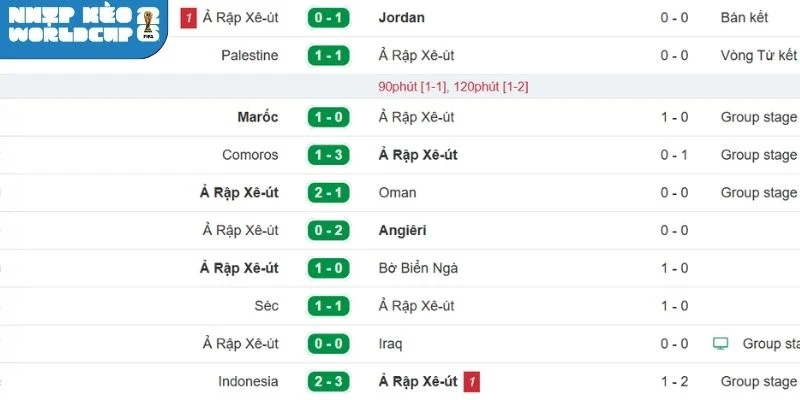This screenshot has width=800, height=400.
Task: Click the red card icon in the Indonesia match row
Action: coord(472,381)
